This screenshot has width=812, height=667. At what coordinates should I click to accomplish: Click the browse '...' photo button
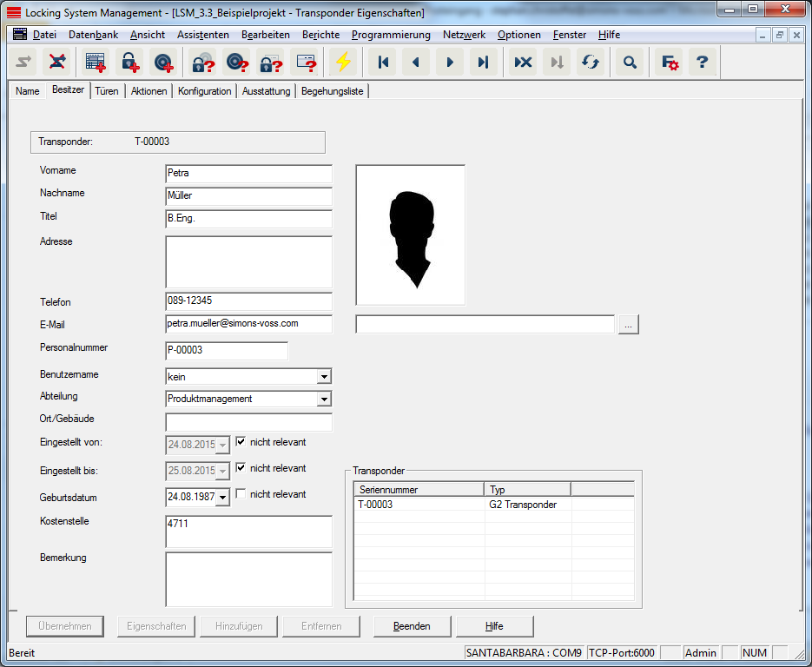point(629,324)
